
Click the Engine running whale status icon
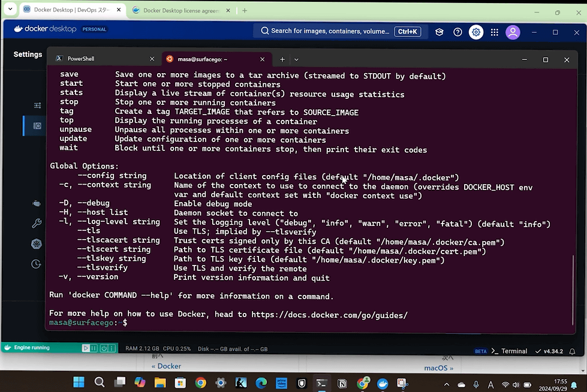pos(7,348)
